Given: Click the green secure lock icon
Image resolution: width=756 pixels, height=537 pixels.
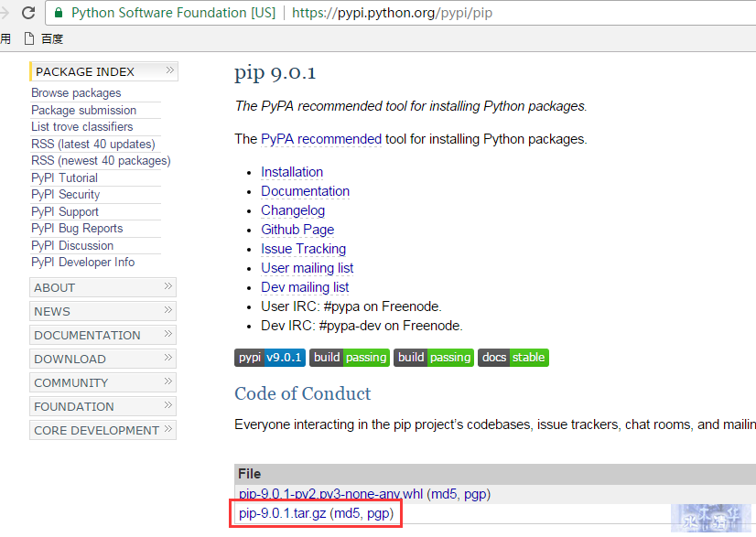Looking at the screenshot, I should [59, 13].
